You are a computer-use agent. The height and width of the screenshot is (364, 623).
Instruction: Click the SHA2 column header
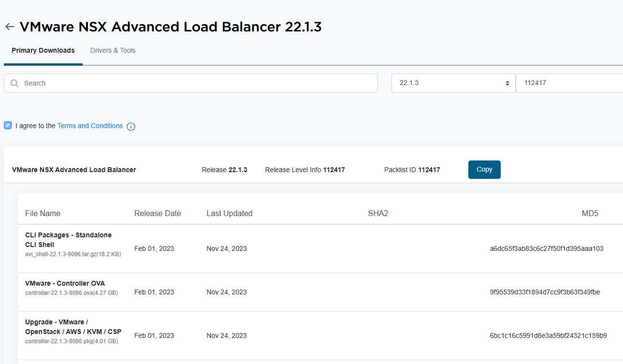click(378, 213)
